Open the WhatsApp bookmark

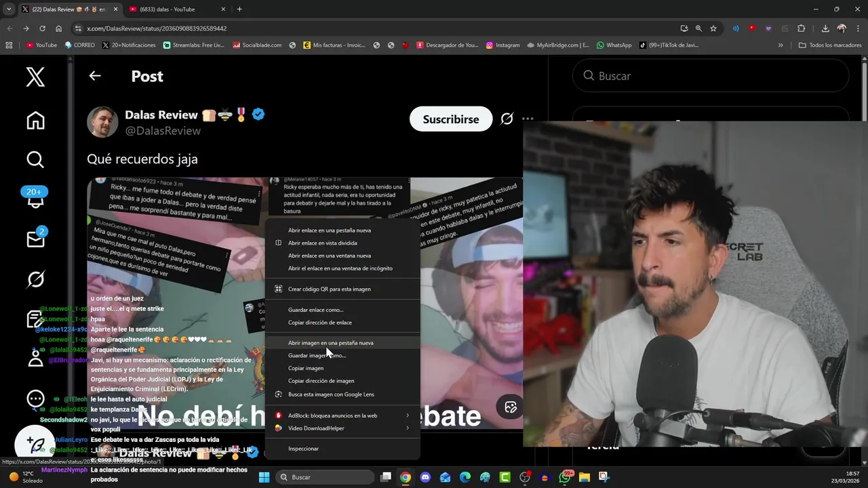pos(614,45)
